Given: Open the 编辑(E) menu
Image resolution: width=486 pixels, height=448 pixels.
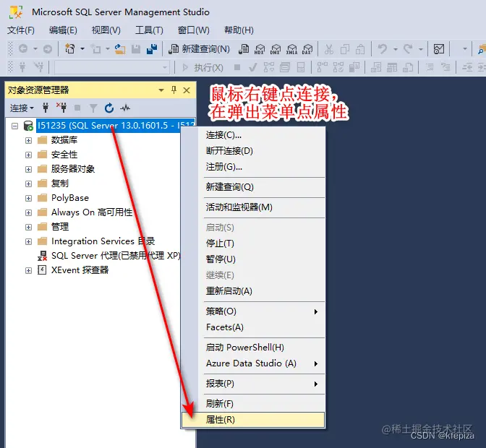Looking at the screenshot, I should pos(63,30).
